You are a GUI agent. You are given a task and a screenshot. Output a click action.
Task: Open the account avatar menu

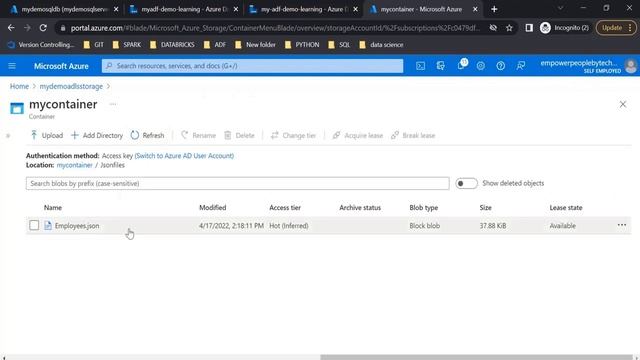click(631, 66)
